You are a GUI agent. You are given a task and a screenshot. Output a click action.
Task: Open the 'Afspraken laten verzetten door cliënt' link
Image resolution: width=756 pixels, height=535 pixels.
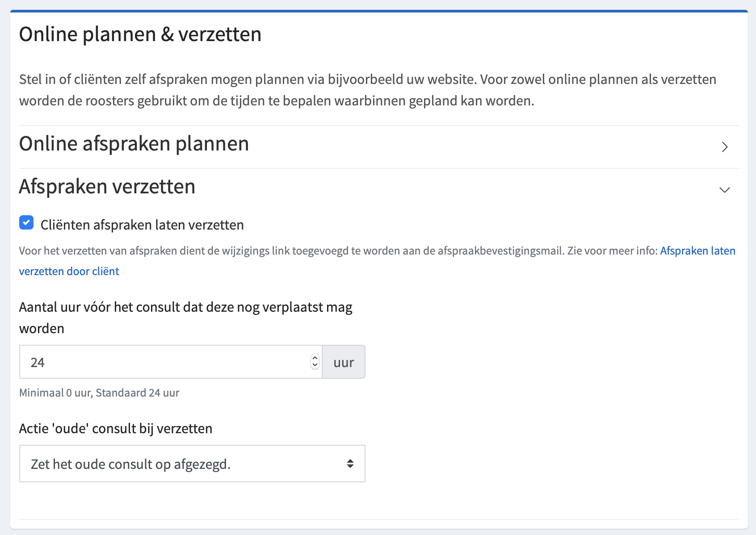[x=697, y=251]
